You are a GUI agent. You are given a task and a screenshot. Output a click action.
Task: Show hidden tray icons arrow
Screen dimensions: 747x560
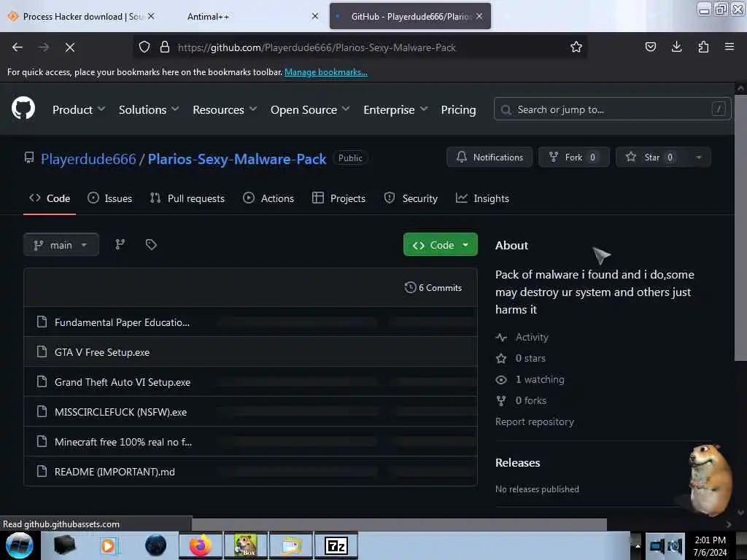click(x=638, y=546)
